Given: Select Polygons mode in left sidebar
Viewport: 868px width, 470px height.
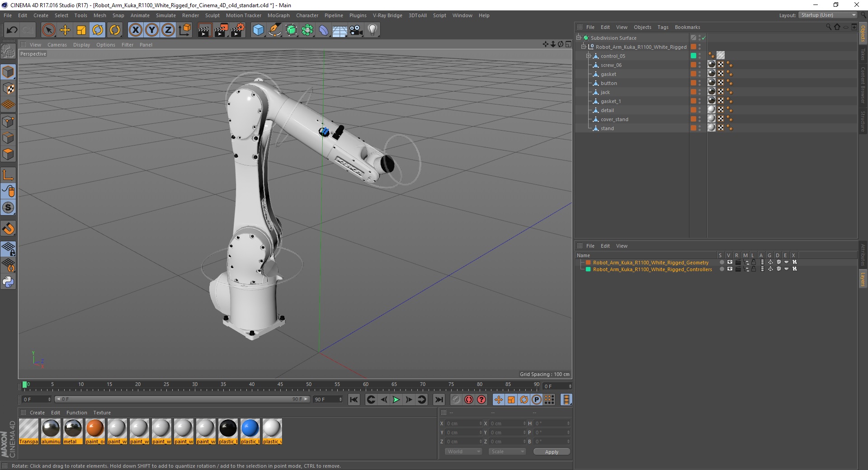Looking at the screenshot, I should click(8, 154).
